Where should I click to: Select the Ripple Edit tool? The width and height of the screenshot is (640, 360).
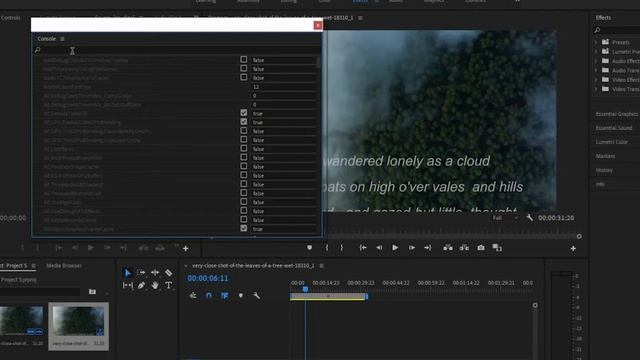click(155, 273)
